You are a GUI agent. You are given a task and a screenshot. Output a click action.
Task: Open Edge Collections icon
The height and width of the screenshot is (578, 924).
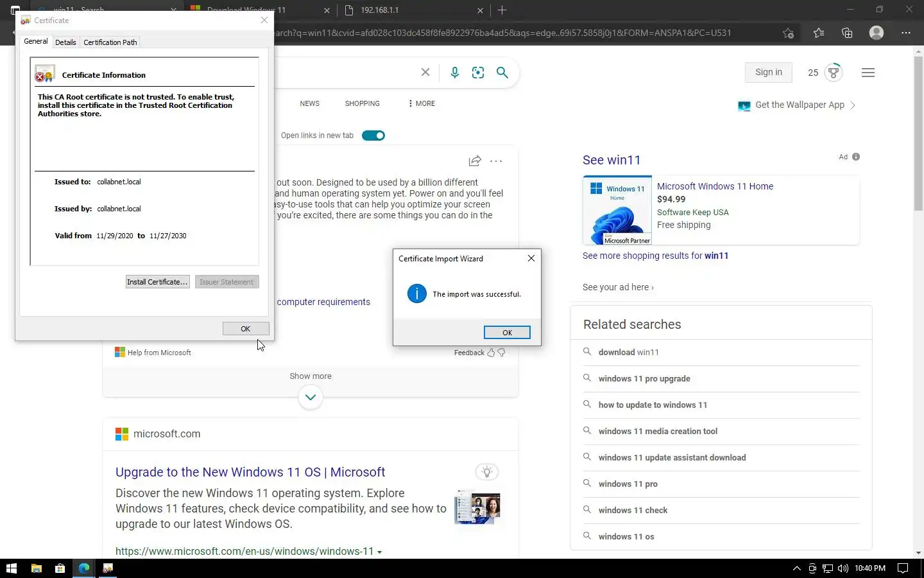[847, 33]
